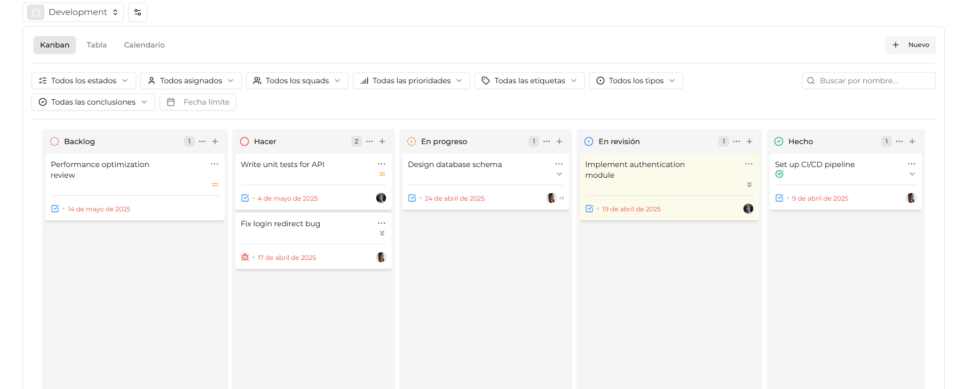
Task: Click the plus icon in Backlog column header
Action: (x=215, y=141)
